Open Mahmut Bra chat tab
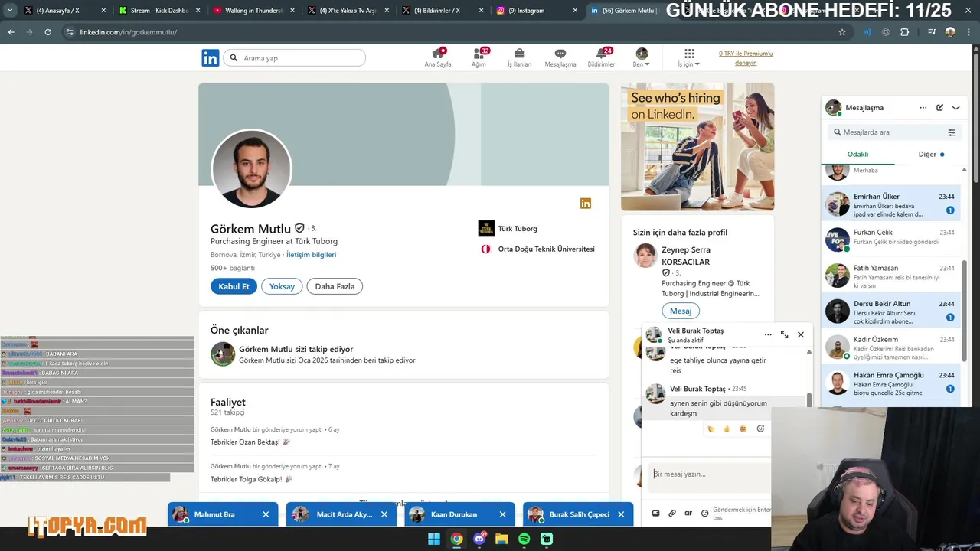 (214, 514)
